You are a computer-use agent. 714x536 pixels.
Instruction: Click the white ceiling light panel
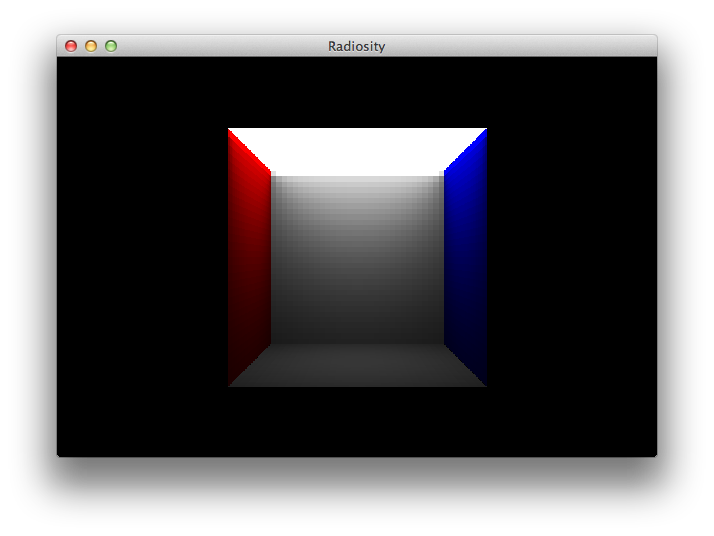coord(357,150)
